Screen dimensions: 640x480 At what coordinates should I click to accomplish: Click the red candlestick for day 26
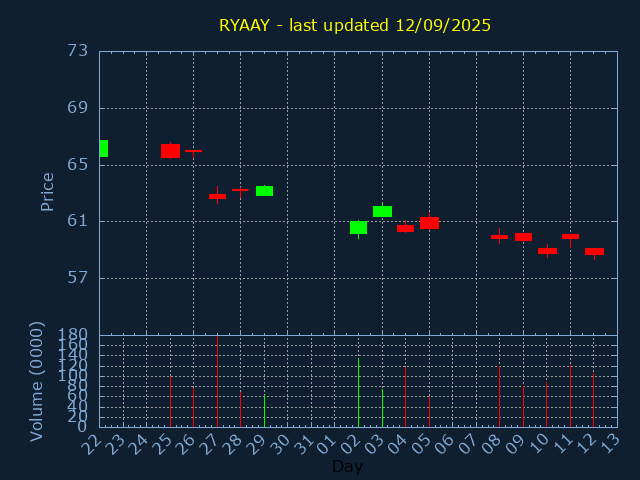[193, 153]
